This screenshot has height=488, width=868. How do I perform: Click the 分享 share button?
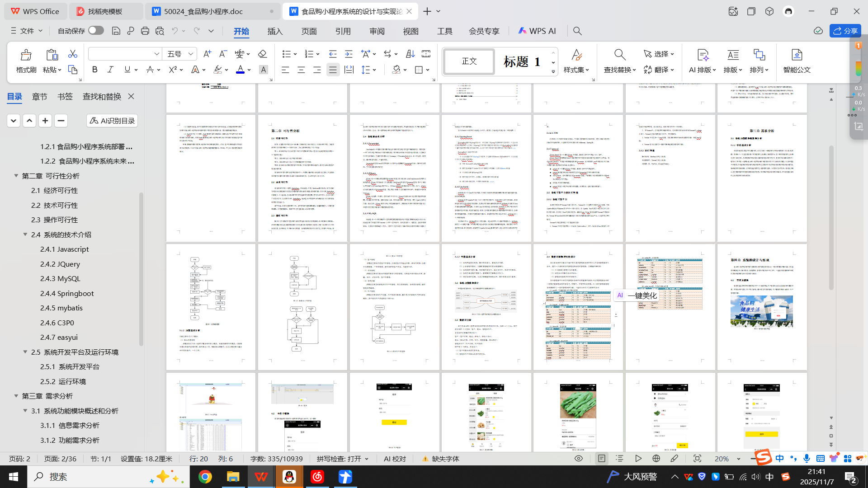tap(845, 31)
